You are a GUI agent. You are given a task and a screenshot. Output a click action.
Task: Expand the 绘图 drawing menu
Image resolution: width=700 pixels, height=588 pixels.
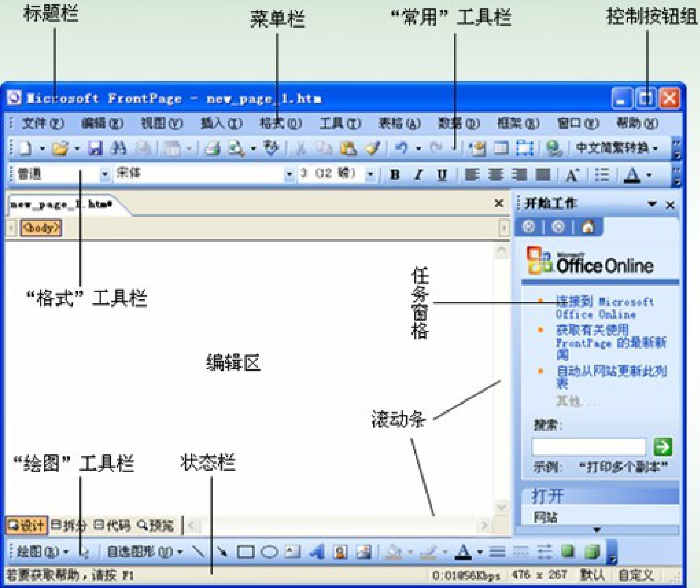(43, 552)
